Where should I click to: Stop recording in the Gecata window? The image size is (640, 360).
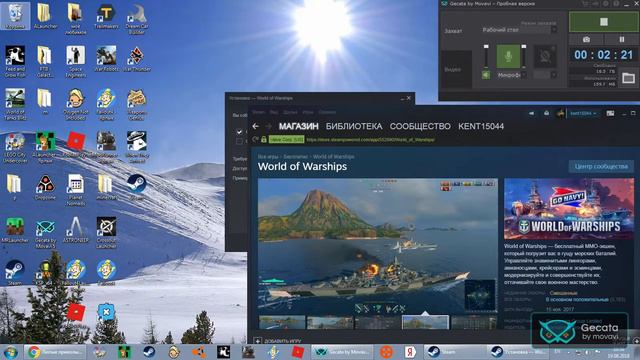coord(604,22)
